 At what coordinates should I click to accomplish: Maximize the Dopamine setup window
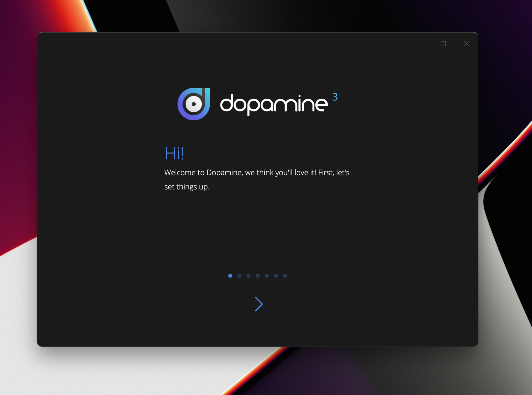(x=443, y=44)
